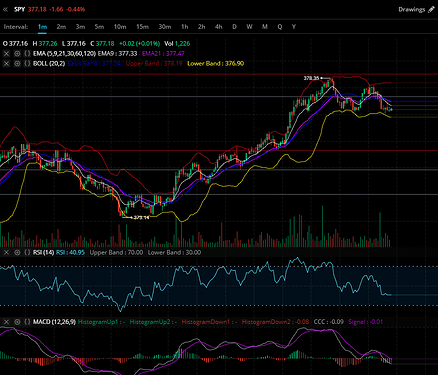
Task: Open Drawings pencil tool
Action: coord(431,9)
